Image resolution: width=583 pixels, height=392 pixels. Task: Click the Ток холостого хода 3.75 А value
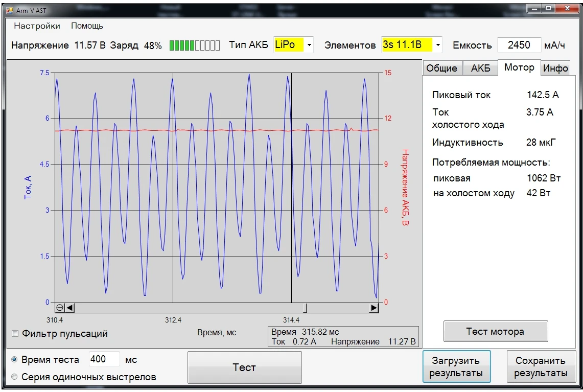pos(540,112)
